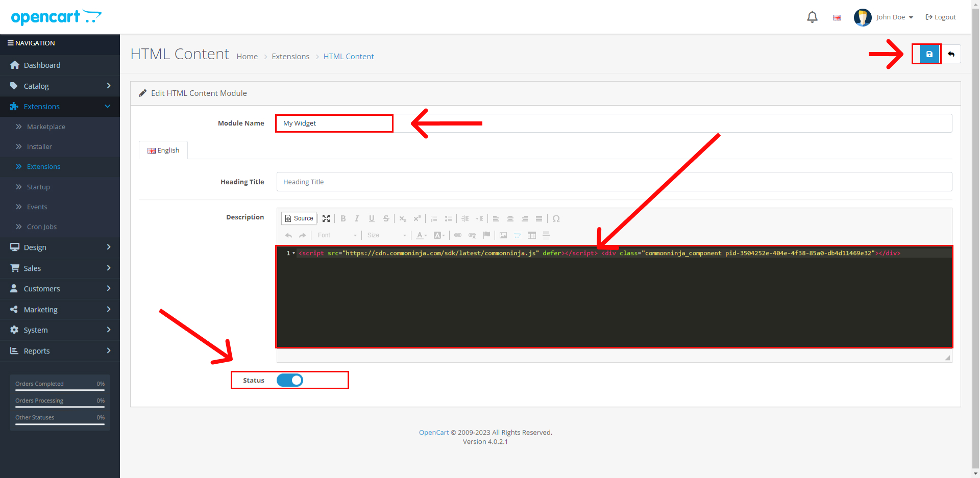Open Extensions submenu item
Viewport: 980px width, 478px height.
[x=60, y=166]
